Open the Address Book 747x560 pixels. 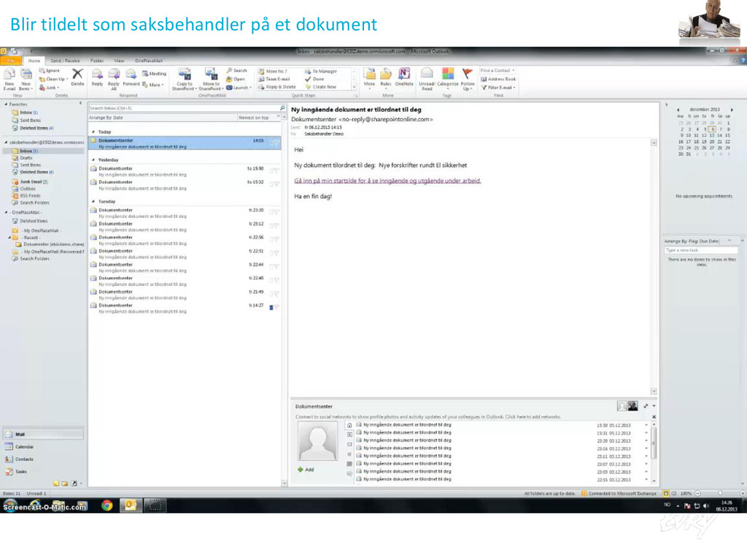498,79
